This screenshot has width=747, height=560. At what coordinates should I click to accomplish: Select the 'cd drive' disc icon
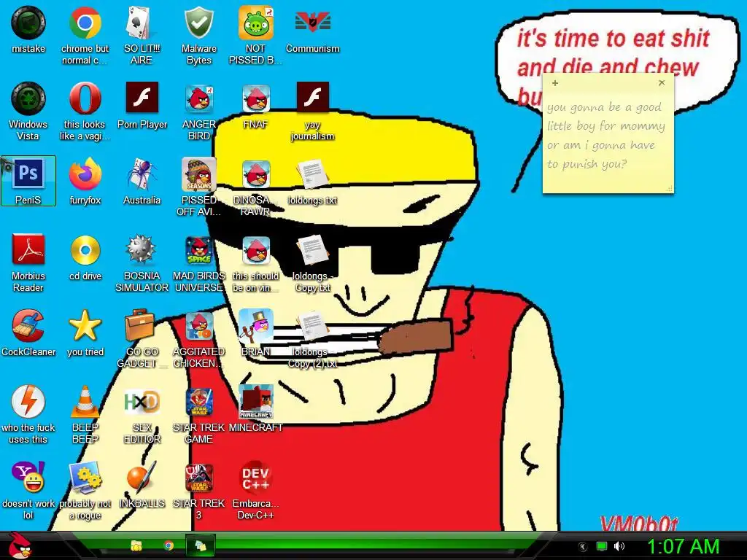tap(85, 257)
